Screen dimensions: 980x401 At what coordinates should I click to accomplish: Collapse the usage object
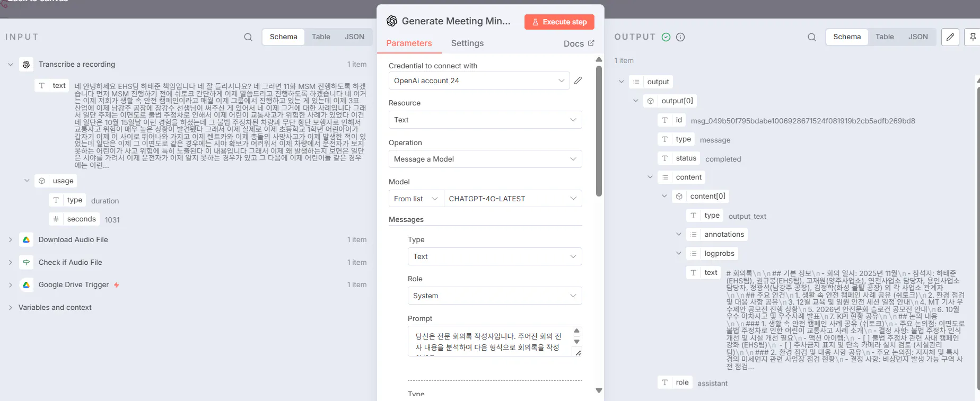point(27,181)
